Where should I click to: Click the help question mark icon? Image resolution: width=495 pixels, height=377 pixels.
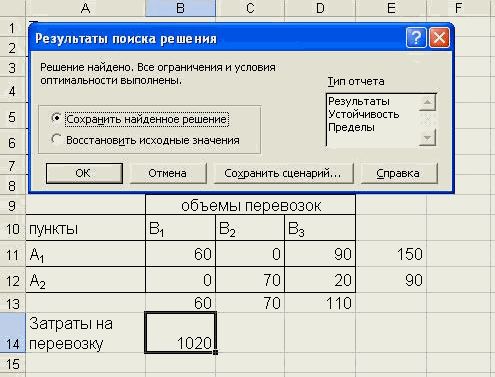(x=416, y=38)
